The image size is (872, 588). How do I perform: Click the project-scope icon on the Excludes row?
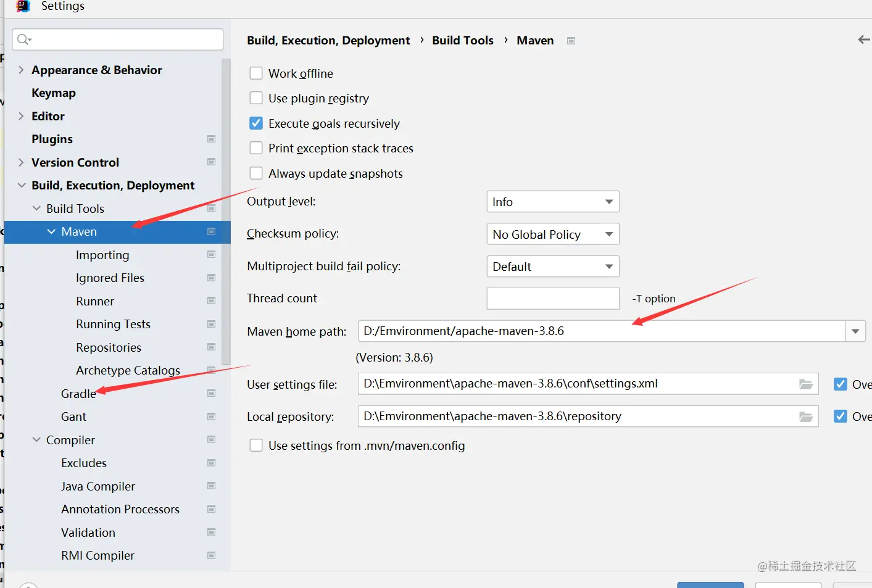coord(212,463)
